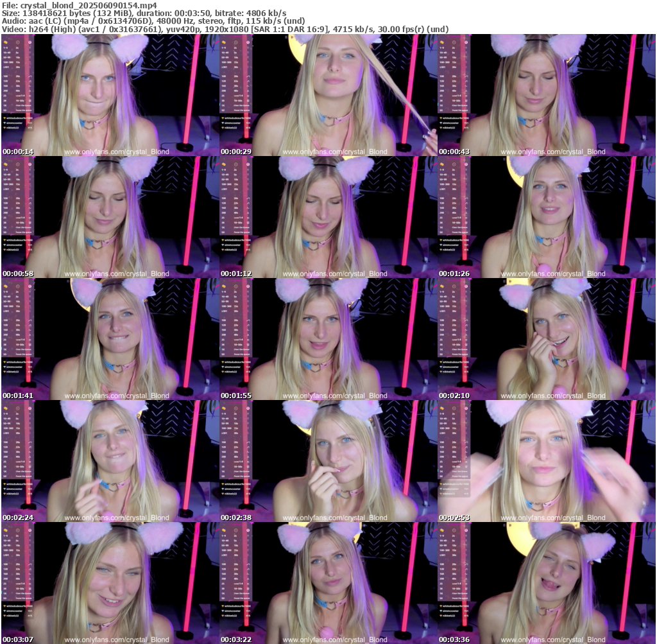Viewport: 657px width, 644px height.
Task: Click the Video codec info line
Action: pos(225,30)
